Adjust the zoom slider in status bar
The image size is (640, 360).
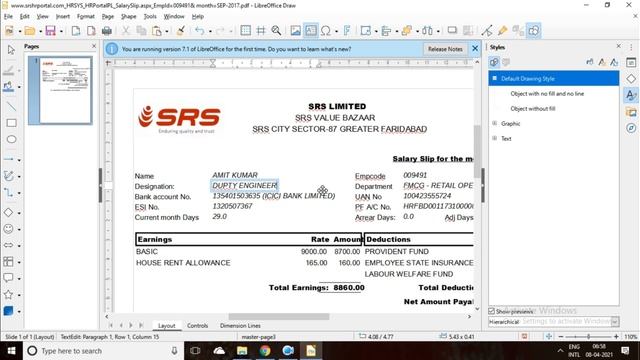[x=588, y=336]
